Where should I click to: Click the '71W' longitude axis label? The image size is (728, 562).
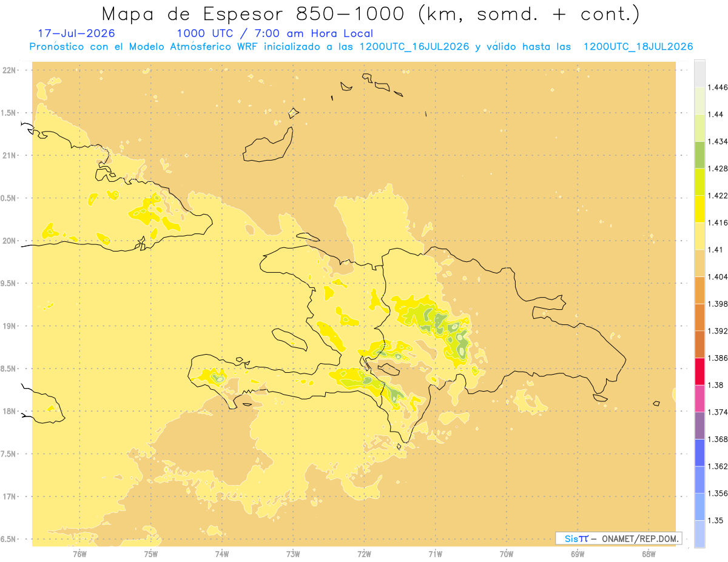coord(435,554)
